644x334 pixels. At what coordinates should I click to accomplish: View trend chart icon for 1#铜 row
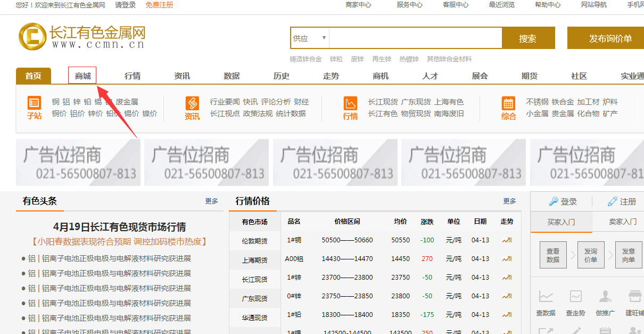coord(507,240)
